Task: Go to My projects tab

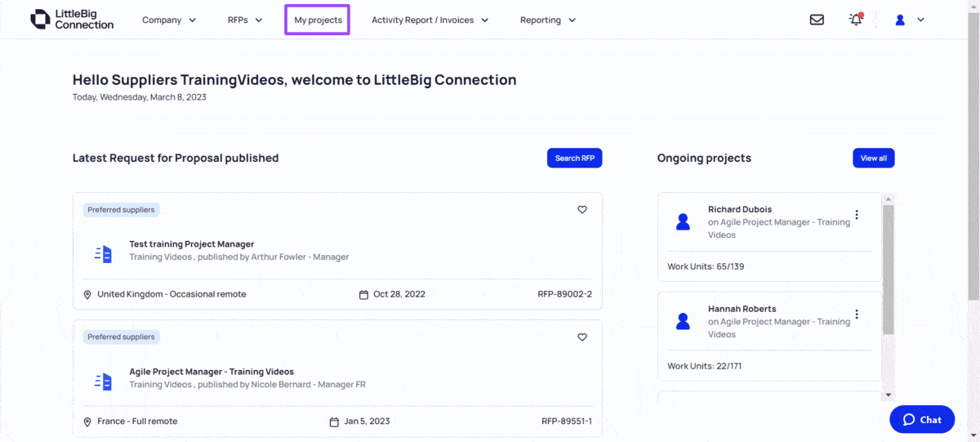Action: [318, 20]
